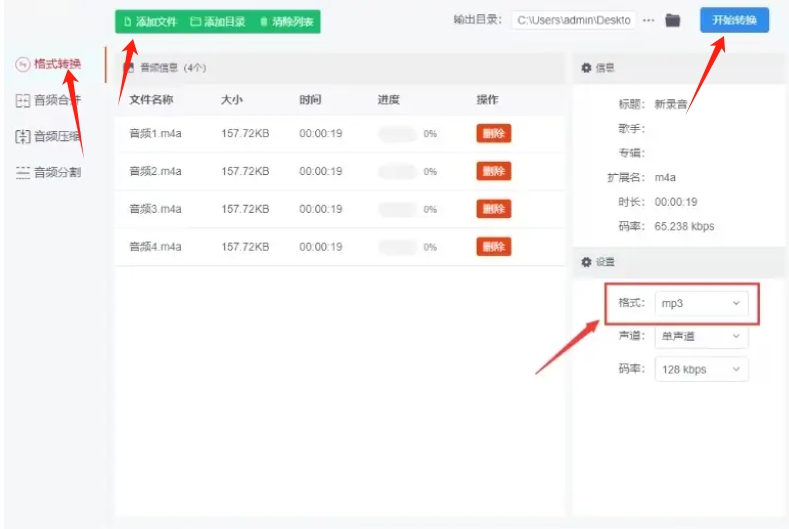Image resolution: width=789 pixels, height=529 pixels.
Task: Click the 操作 column header
Action: pos(487,100)
